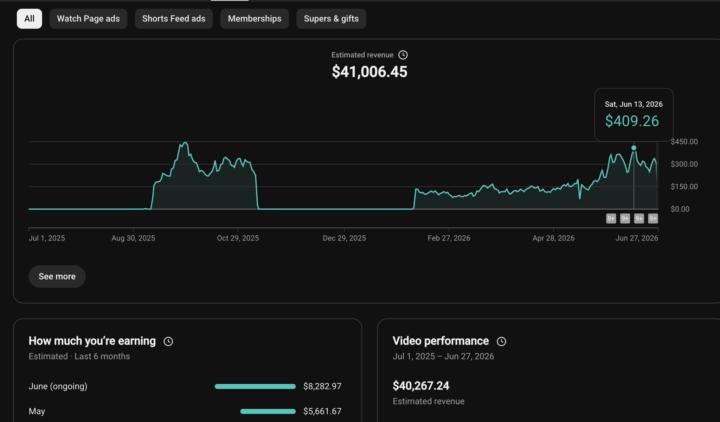720x422 pixels.
Task: Open the second video marker badge under the chart
Action: click(625, 219)
